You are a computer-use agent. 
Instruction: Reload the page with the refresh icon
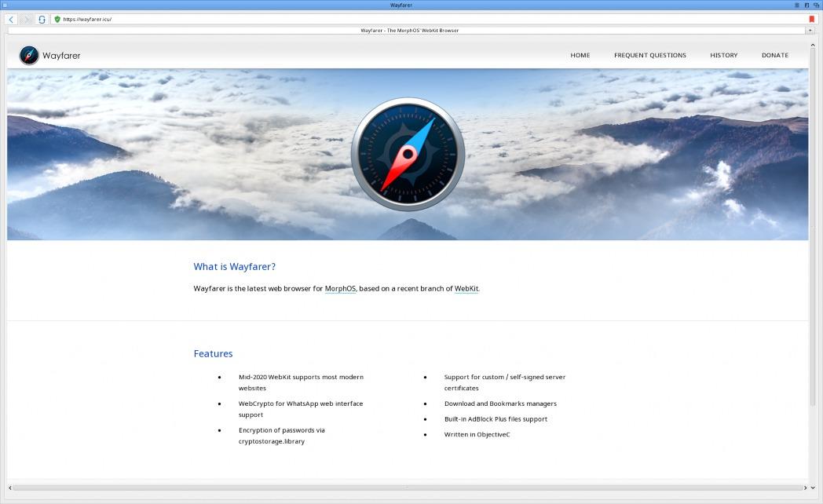pos(42,20)
